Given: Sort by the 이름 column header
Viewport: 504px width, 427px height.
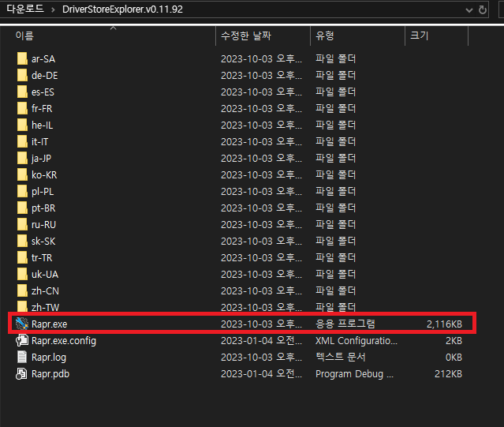Looking at the screenshot, I should (x=24, y=36).
